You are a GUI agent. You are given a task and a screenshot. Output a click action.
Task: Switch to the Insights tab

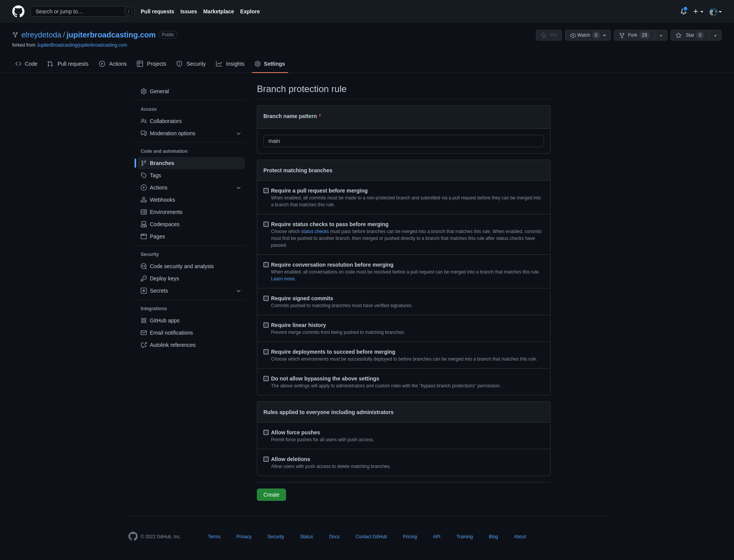[x=230, y=64]
